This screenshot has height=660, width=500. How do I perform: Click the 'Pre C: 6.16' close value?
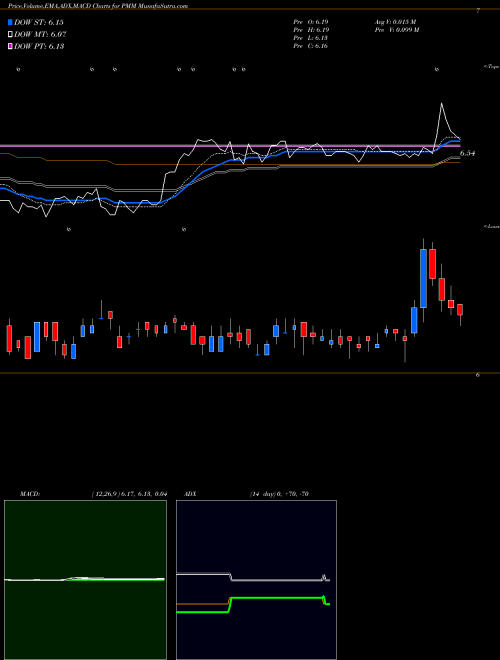311,46
